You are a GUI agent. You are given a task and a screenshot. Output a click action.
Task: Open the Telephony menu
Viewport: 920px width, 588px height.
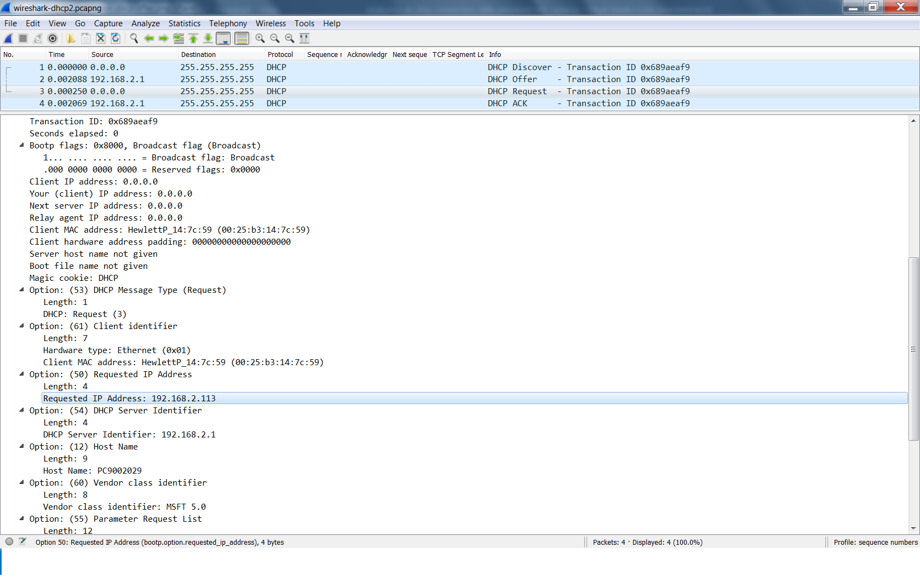228,24
